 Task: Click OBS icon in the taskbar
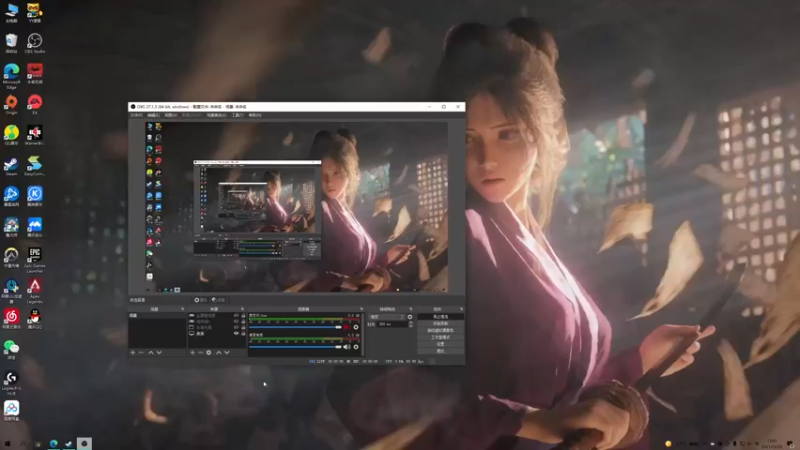[84, 443]
